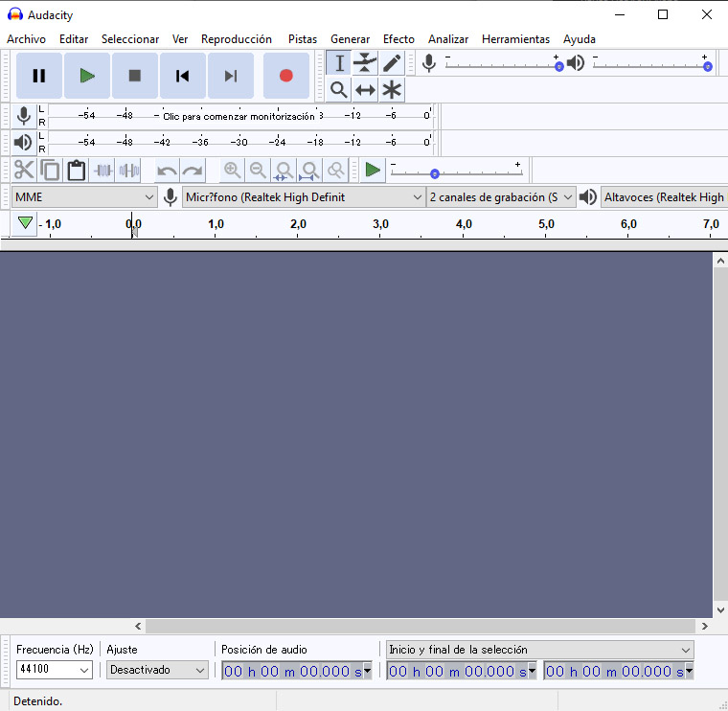The image size is (728, 711).
Task: Toggle the Pause button
Action: pyautogui.click(x=39, y=76)
